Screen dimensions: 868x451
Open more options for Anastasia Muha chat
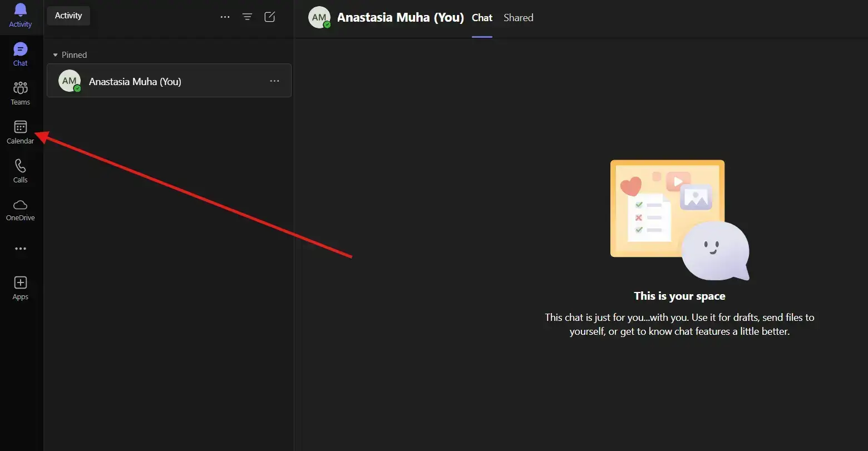(274, 81)
